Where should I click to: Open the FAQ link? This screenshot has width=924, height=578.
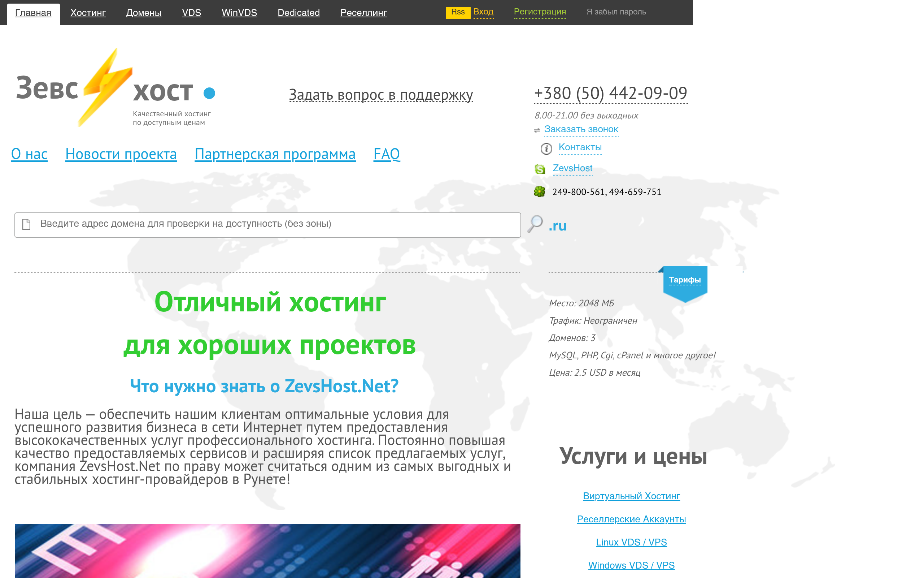387,154
